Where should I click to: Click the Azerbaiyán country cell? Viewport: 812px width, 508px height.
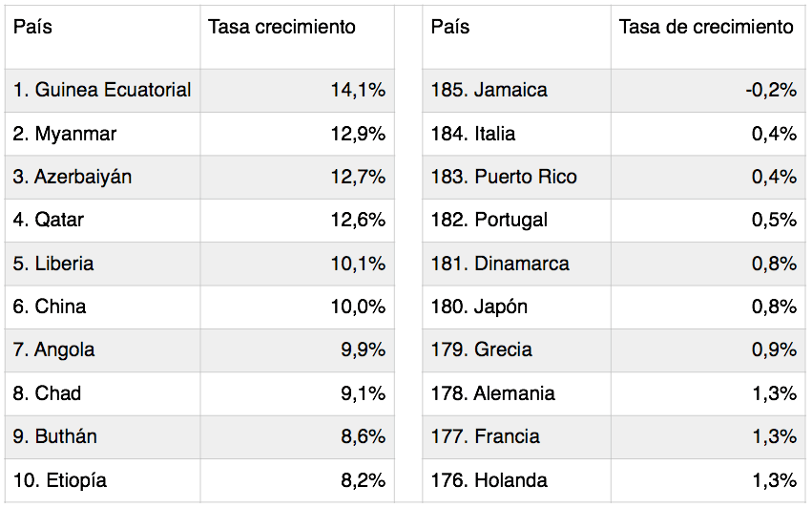[x=102, y=178]
